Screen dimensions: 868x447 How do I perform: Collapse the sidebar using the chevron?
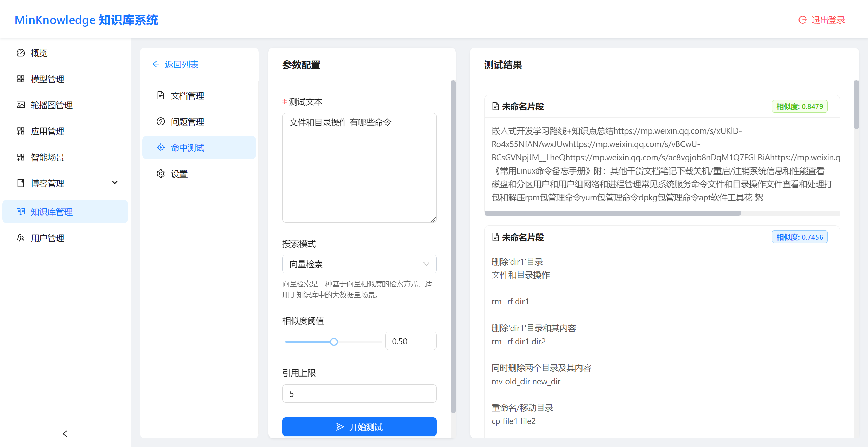pos(65,434)
